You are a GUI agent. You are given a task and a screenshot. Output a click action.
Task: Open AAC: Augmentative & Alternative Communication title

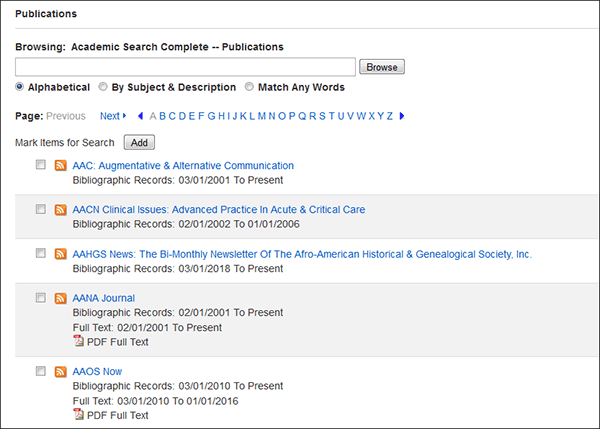pos(183,166)
